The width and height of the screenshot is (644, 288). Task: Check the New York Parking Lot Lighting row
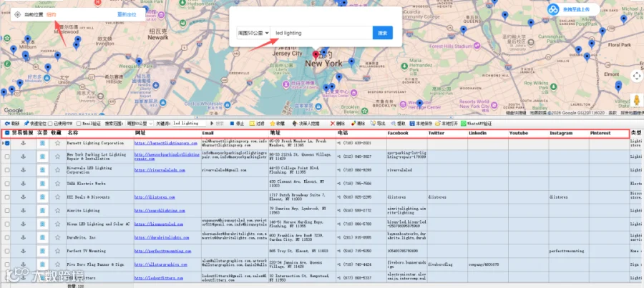tap(7, 157)
